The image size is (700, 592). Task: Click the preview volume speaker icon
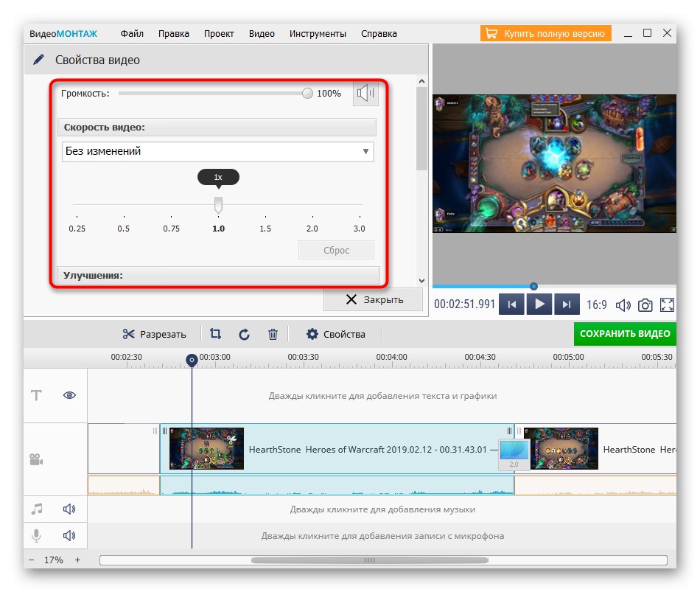click(623, 305)
